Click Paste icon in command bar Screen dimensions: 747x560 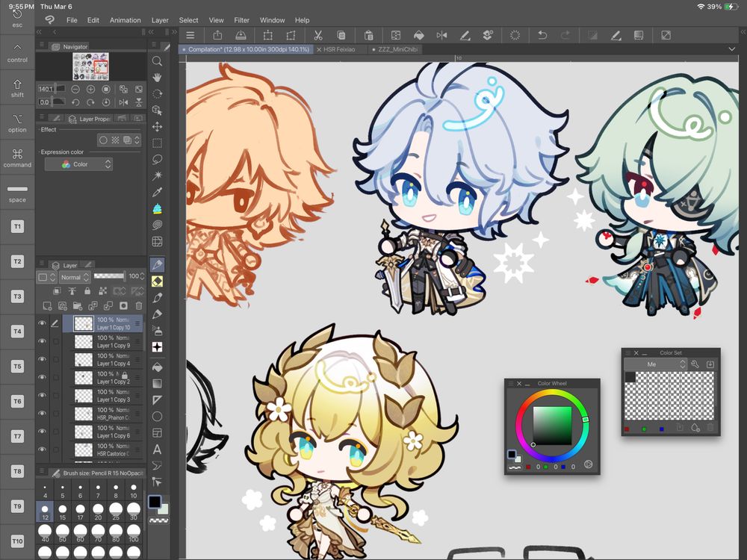[x=368, y=35]
